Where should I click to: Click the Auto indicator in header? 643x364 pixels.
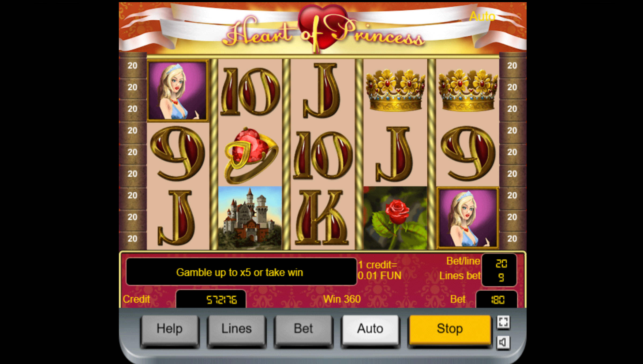482,17
